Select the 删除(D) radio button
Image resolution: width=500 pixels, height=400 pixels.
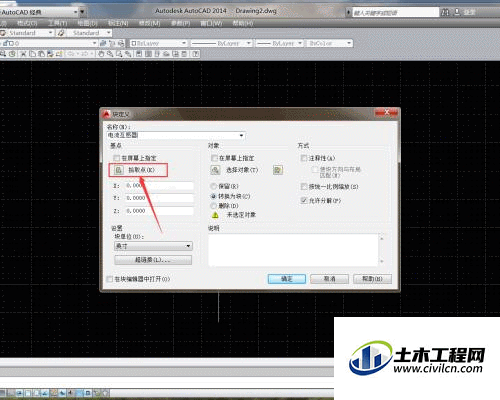[x=214, y=206]
